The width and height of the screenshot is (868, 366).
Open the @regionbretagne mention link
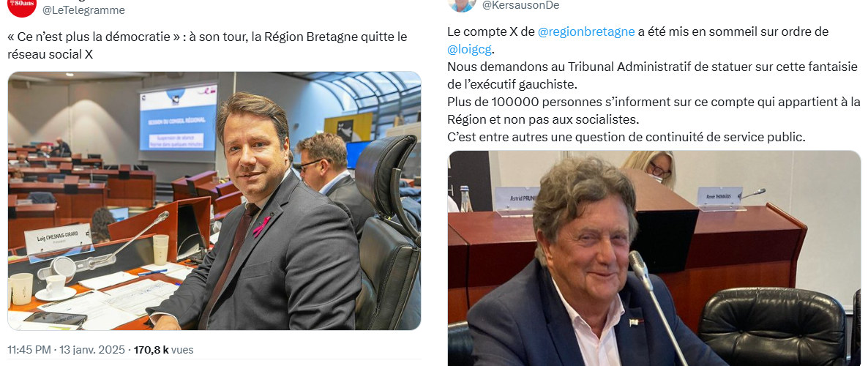[586, 32]
